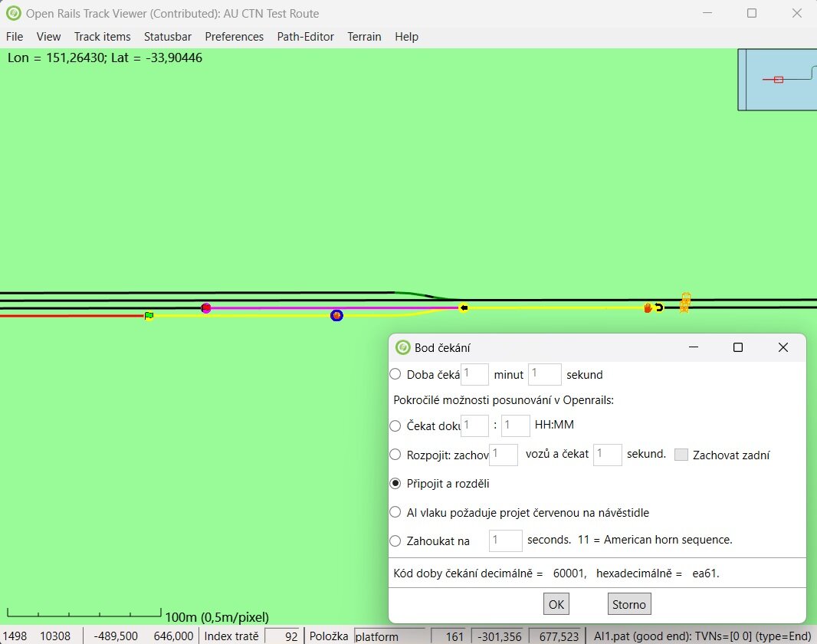Viewport: 817px width, 644px height.
Task: Select the yellow signal icon on track
Action: point(685,303)
